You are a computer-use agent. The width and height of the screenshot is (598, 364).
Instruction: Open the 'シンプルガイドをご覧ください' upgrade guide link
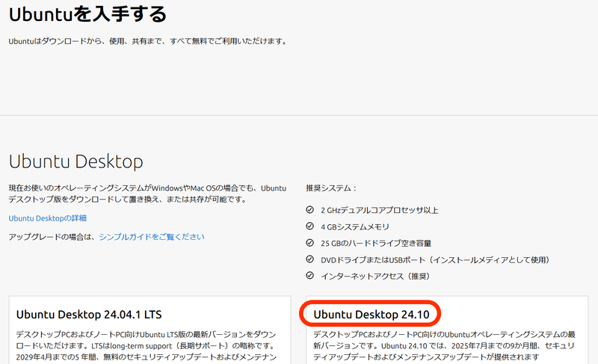point(152,237)
